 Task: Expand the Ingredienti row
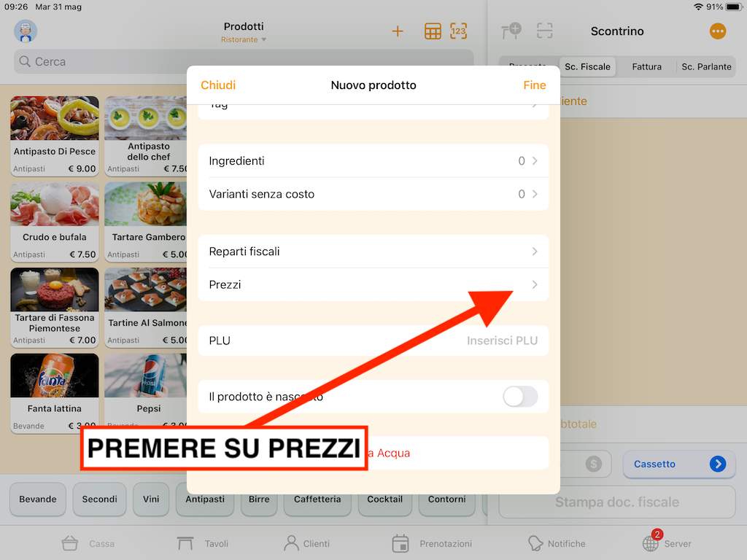coord(373,161)
